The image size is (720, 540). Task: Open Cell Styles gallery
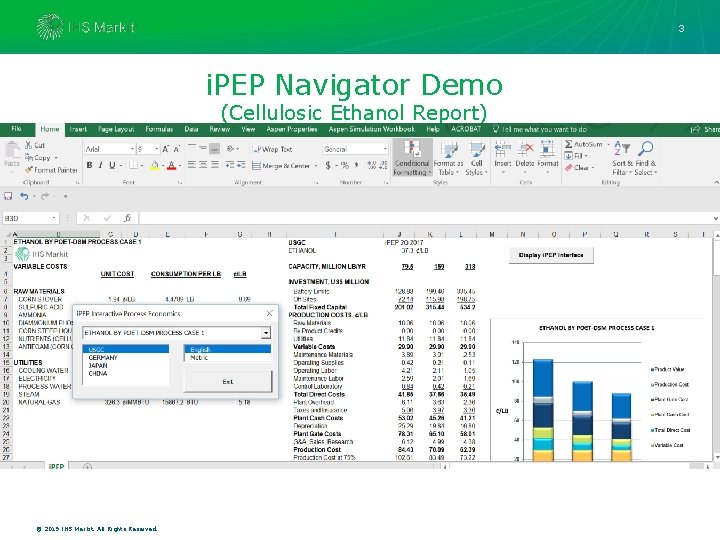[x=477, y=158]
